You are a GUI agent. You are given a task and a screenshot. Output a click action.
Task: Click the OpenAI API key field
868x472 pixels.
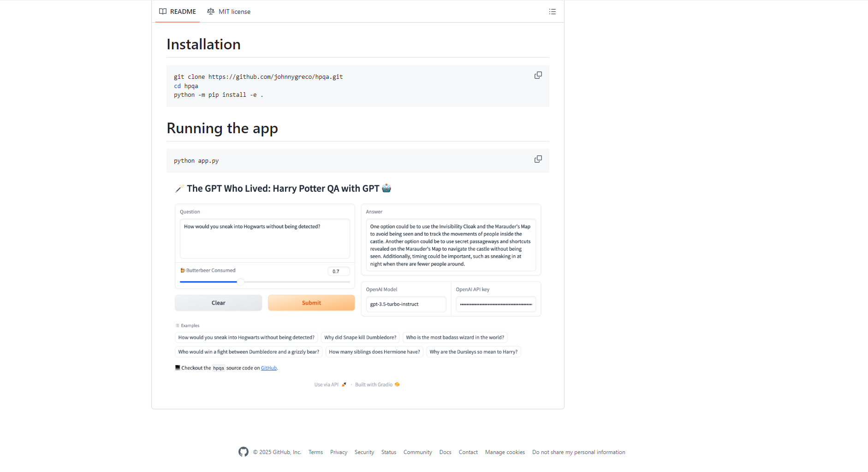click(495, 304)
